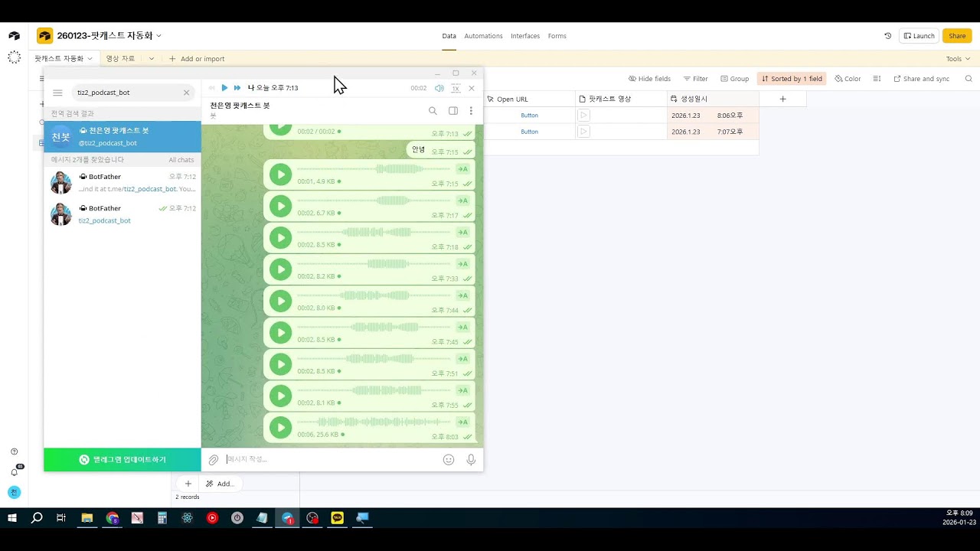980x551 pixels.
Task: Open Share and sync menu
Action: [921, 79]
